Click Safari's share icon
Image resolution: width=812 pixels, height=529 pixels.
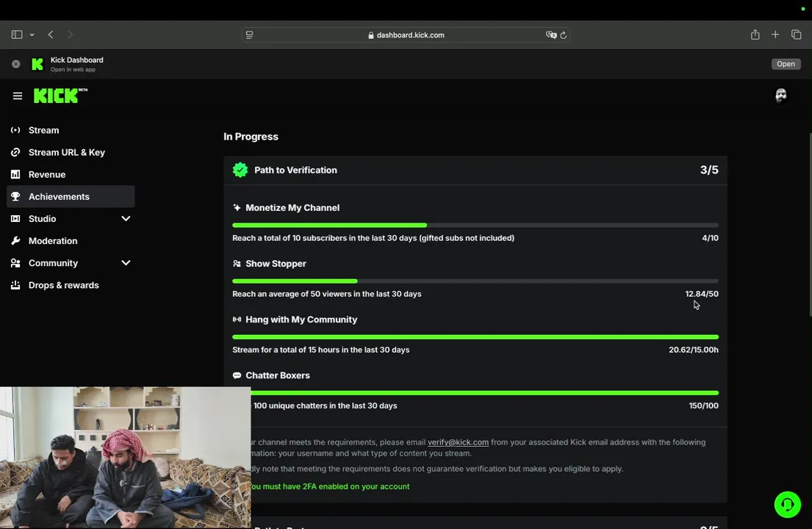(755, 35)
